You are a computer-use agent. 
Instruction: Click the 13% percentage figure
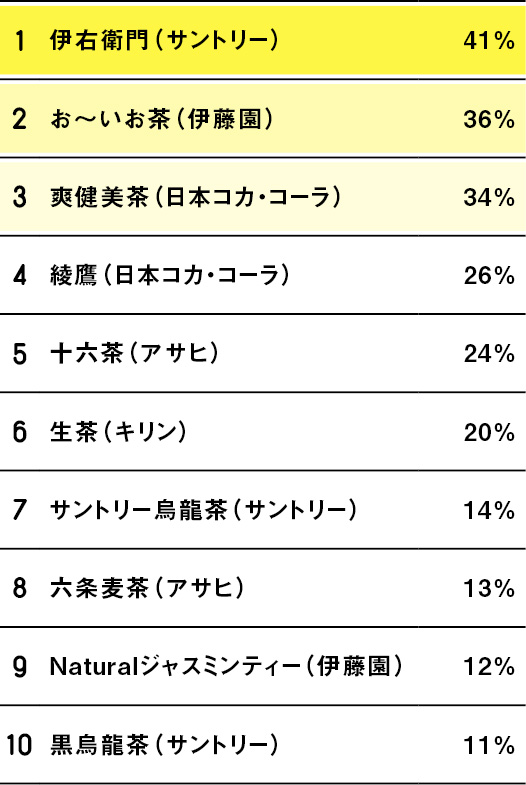(489, 588)
